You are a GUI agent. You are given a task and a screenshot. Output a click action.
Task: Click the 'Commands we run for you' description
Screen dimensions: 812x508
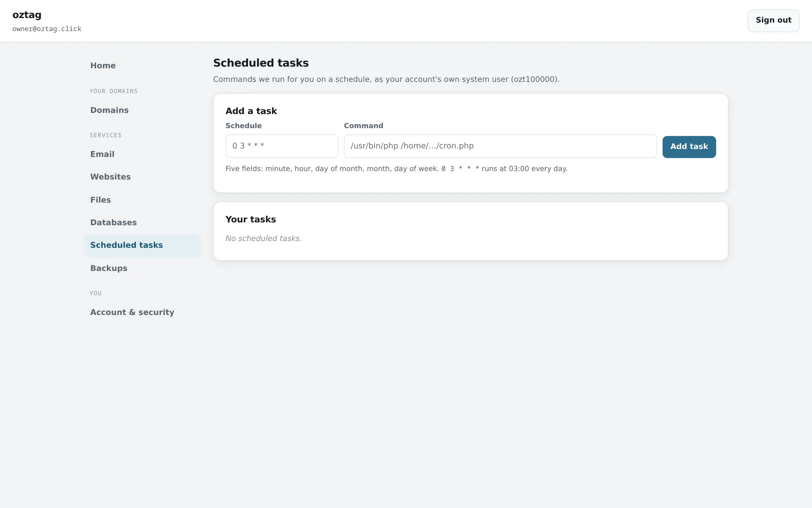tap(386, 79)
